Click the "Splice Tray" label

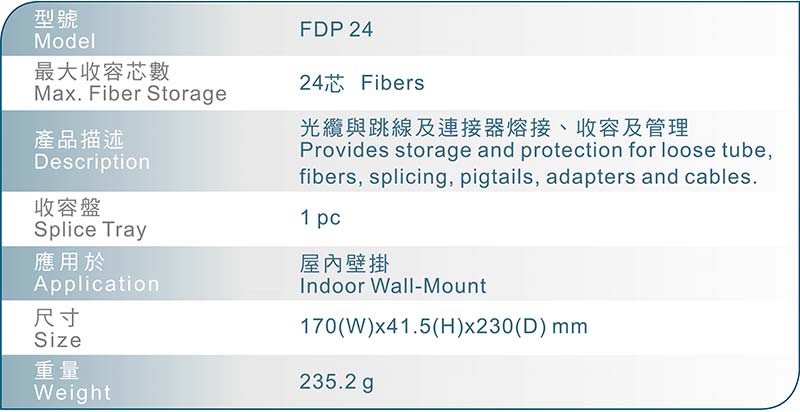tap(90, 230)
